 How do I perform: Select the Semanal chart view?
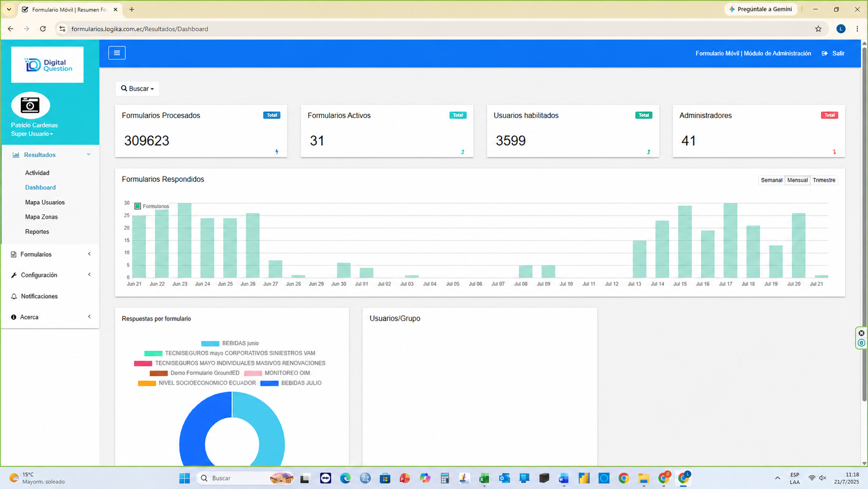[771, 180]
